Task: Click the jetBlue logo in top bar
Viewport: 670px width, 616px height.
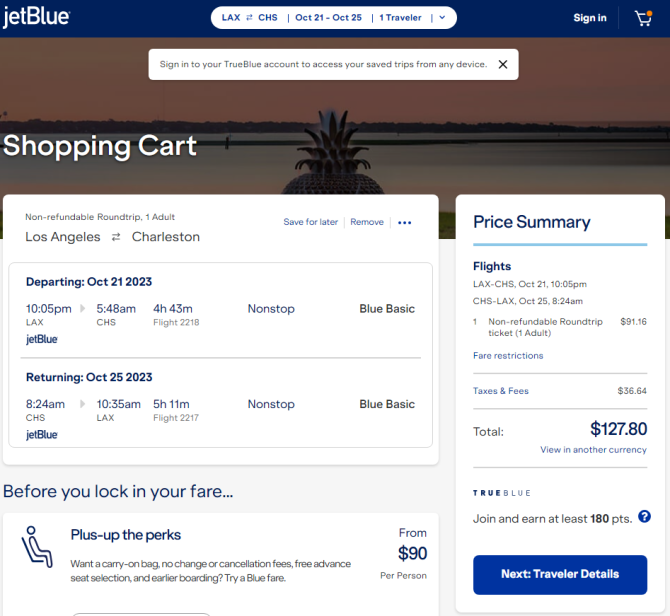Action: 36,18
